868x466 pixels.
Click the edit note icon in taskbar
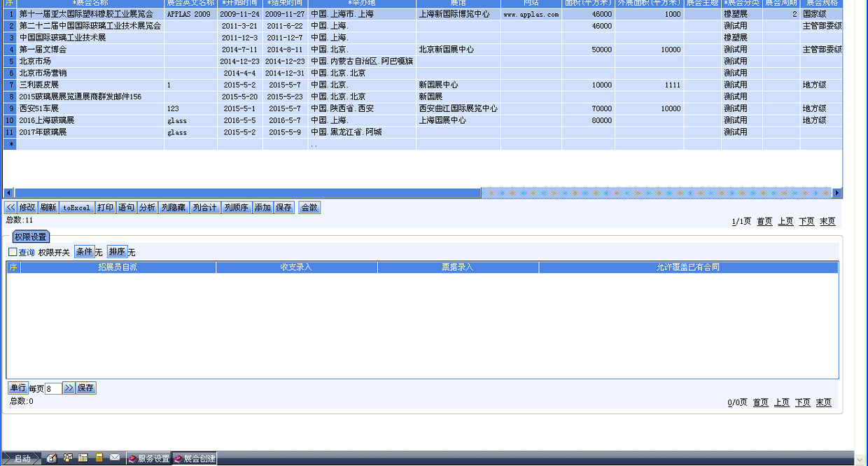pyautogui.click(x=52, y=458)
